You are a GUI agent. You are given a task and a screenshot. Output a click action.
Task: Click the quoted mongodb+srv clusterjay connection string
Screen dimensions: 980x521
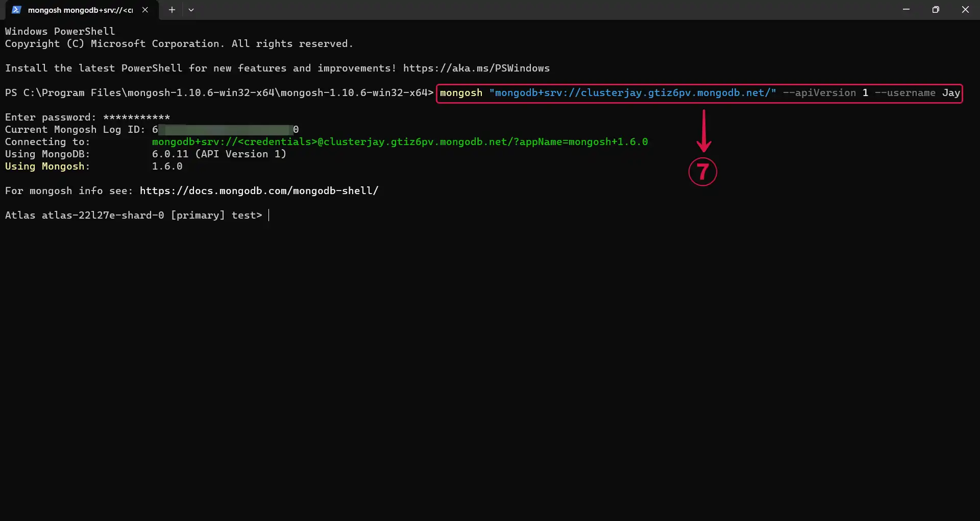[x=633, y=92]
